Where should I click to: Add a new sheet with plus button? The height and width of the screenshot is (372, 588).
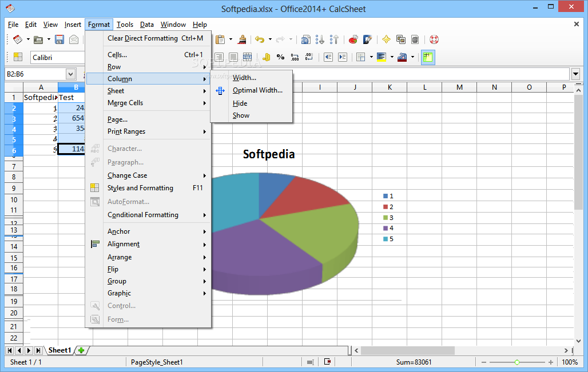tap(81, 350)
